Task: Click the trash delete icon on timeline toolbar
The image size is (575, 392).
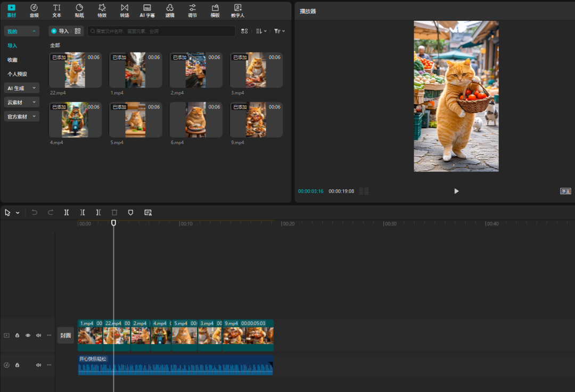Action: pyautogui.click(x=114, y=212)
